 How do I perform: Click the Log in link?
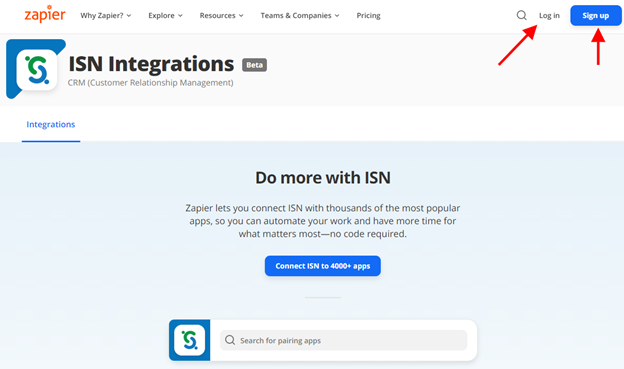click(549, 16)
